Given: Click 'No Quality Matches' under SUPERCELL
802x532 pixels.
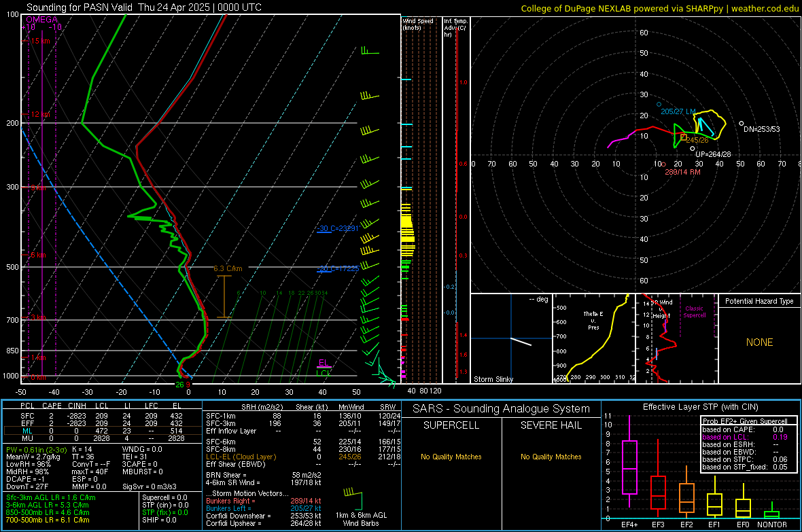Looking at the screenshot, I should click(x=451, y=457).
